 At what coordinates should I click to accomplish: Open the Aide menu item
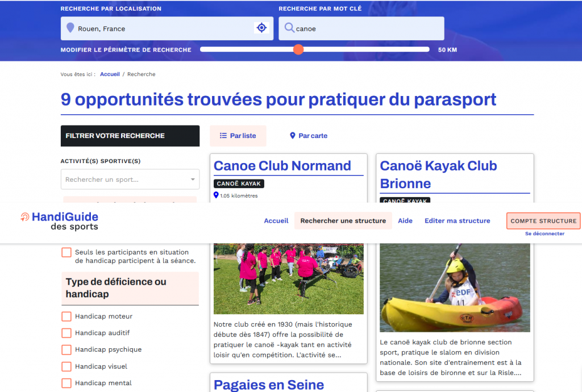(405, 220)
